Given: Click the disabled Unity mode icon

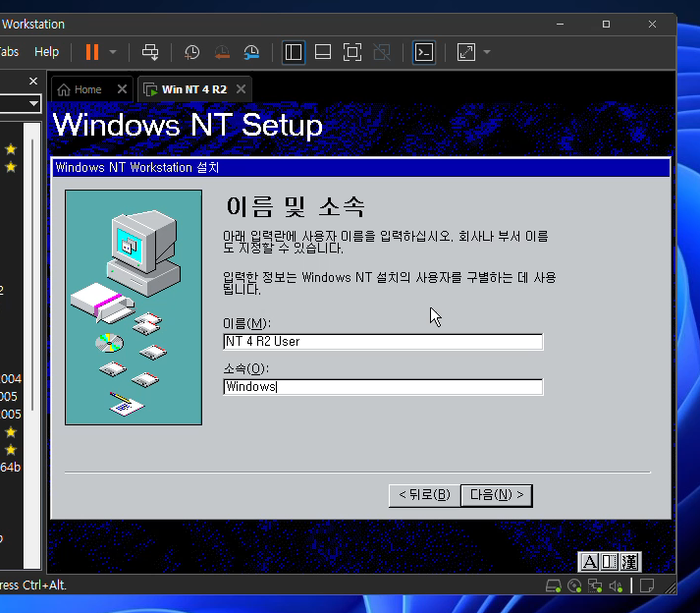Looking at the screenshot, I should click(382, 52).
